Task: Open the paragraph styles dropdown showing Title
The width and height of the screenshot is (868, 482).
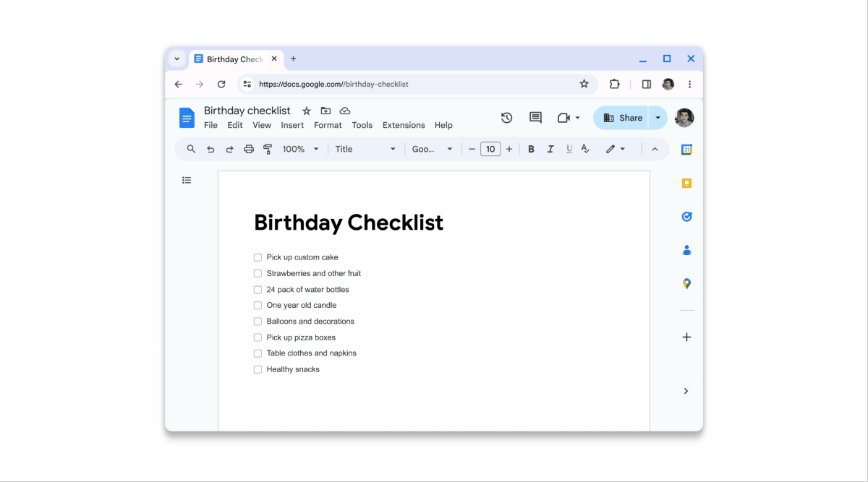Action: [x=365, y=149]
